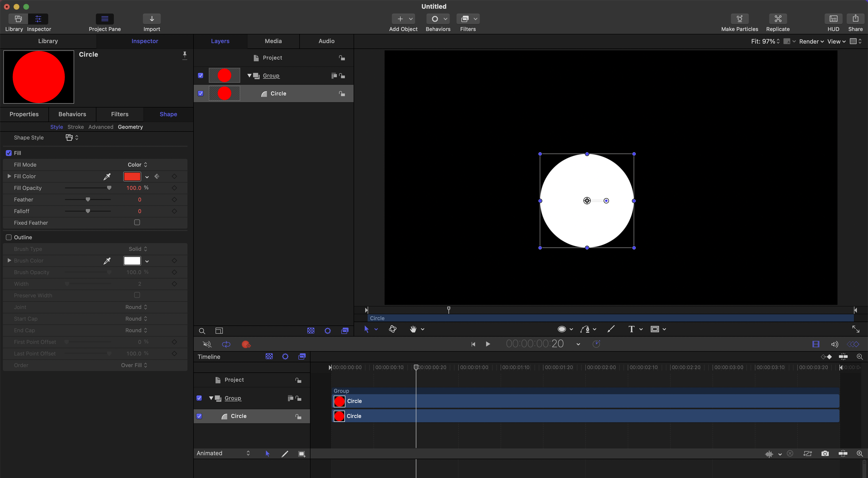
Task: Click the Import toolbar button
Action: pyautogui.click(x=152, y=19)
